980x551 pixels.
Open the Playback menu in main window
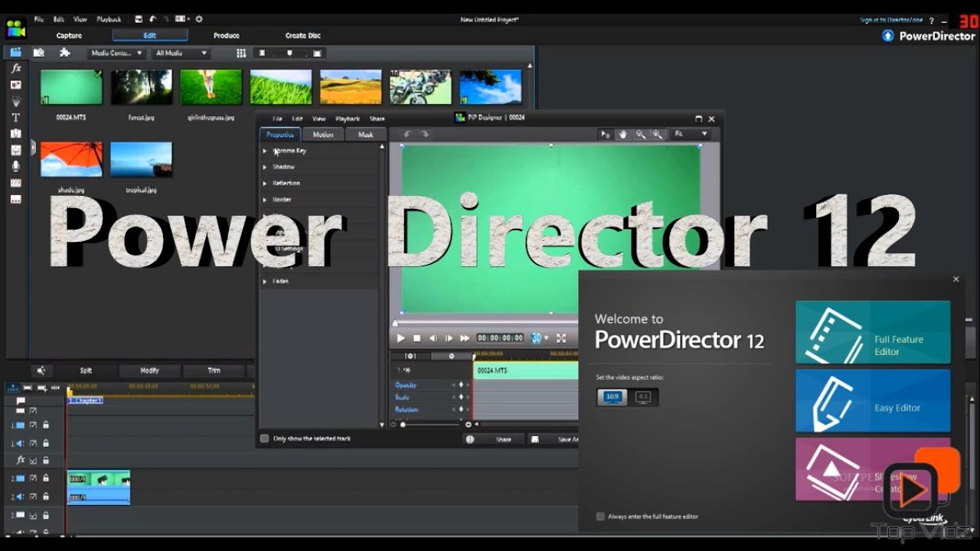pos(109,19)
